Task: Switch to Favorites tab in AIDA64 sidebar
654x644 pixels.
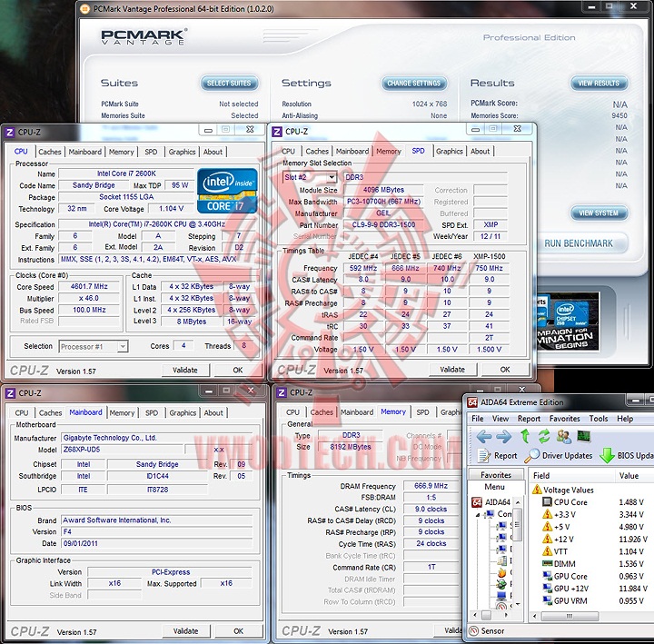Action: [496, 475]
